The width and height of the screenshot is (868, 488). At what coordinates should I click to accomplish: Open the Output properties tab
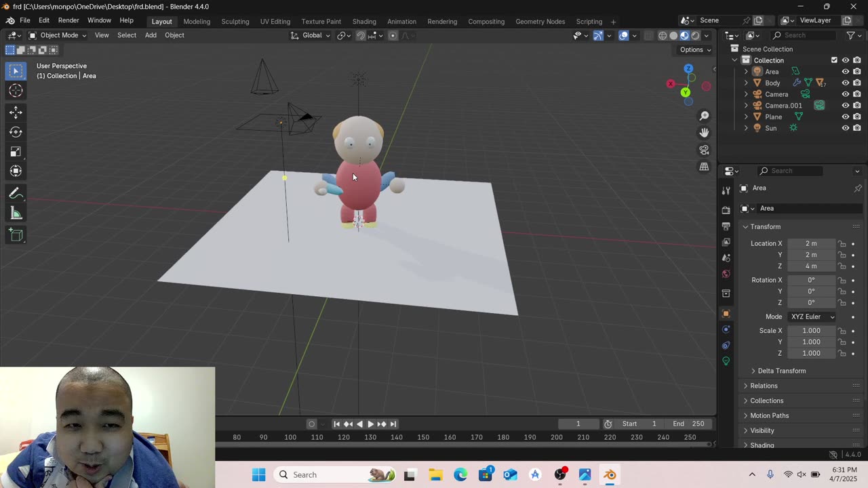[x=726, y=226]
